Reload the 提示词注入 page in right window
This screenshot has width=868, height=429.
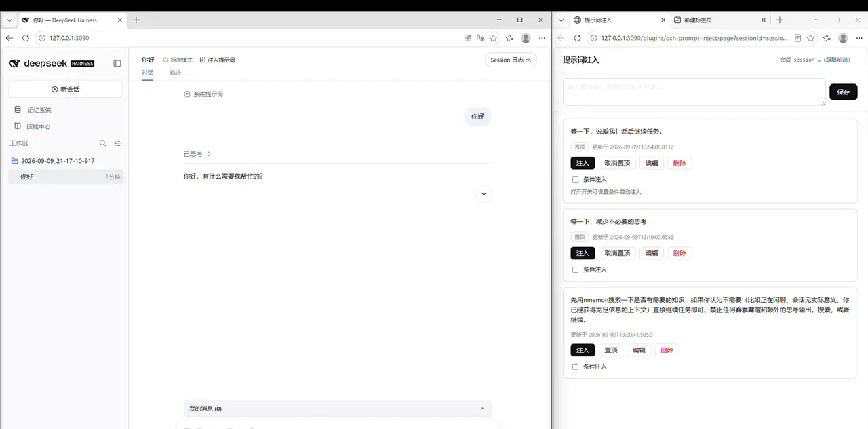click(577, 38)
